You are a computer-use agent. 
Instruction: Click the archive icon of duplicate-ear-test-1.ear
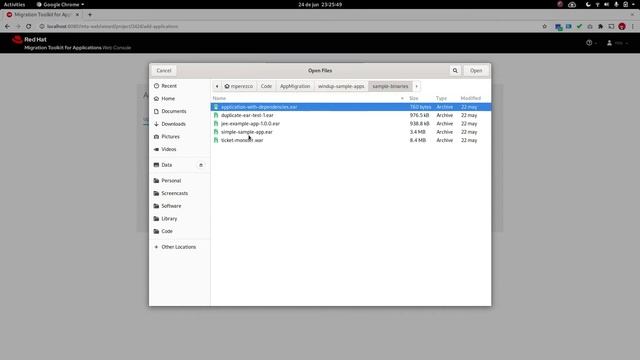click(216, 116)
